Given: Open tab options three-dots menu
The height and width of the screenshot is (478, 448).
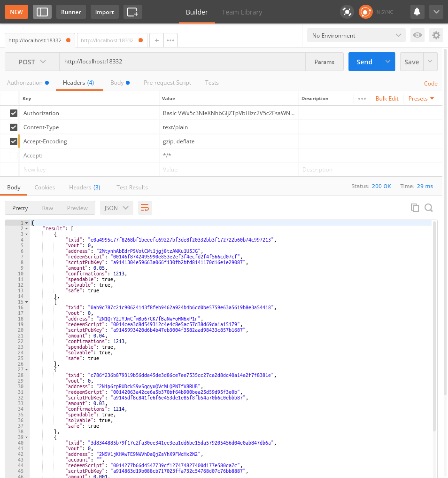Looking at the screenshot, I should tap(170, 40).
